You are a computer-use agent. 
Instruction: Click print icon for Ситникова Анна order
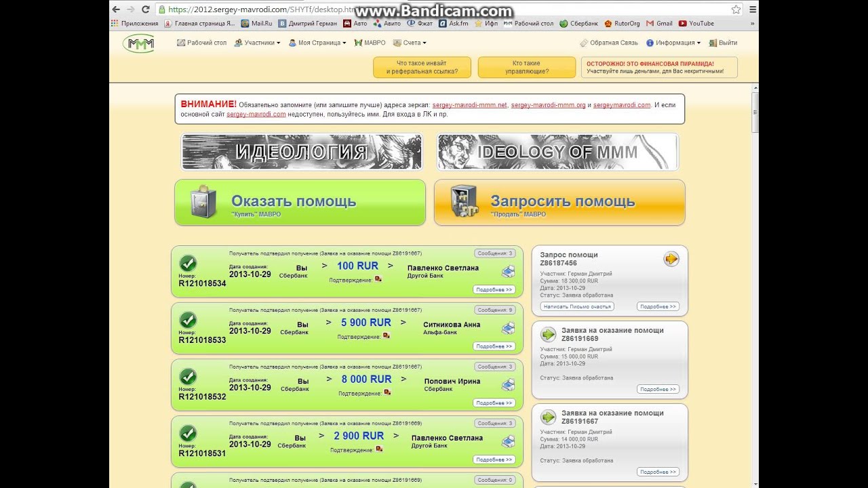click(x=508, y=328)
